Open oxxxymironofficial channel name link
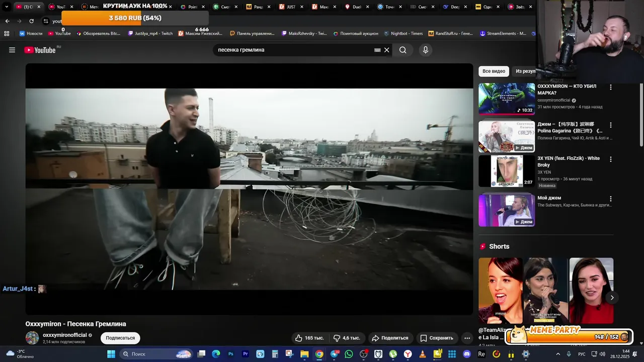 (65, 335)
